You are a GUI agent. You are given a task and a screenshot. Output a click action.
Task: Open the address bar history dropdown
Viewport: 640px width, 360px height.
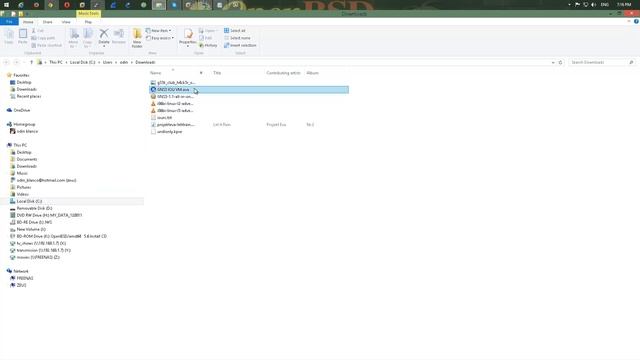pyautogui.click(x=553, y=62)
